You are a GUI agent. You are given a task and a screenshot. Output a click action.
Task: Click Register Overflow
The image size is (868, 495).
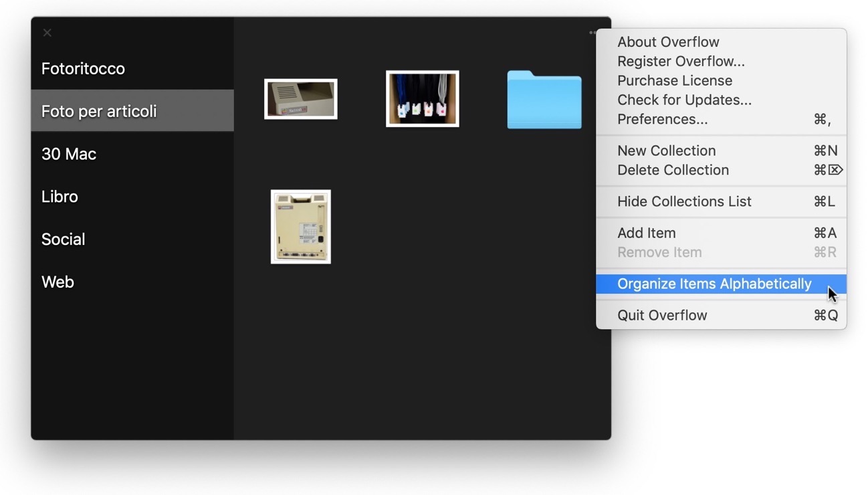(680, 61)
